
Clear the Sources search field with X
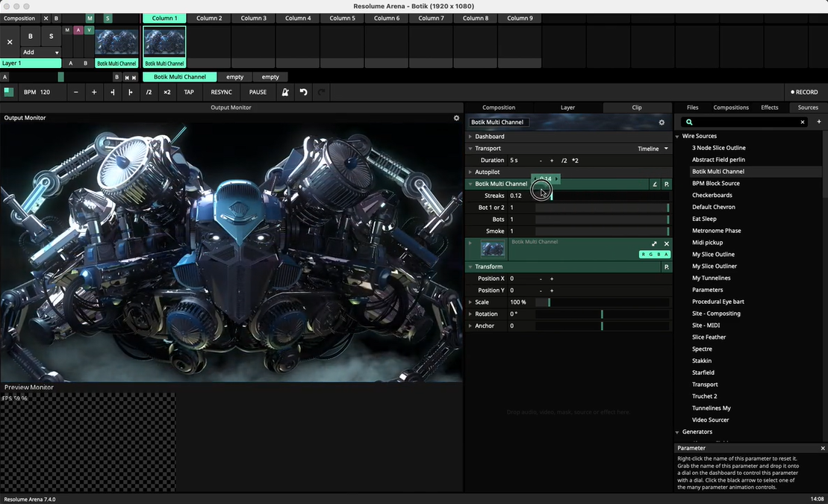pyautogui.click(x=803, y=122)
